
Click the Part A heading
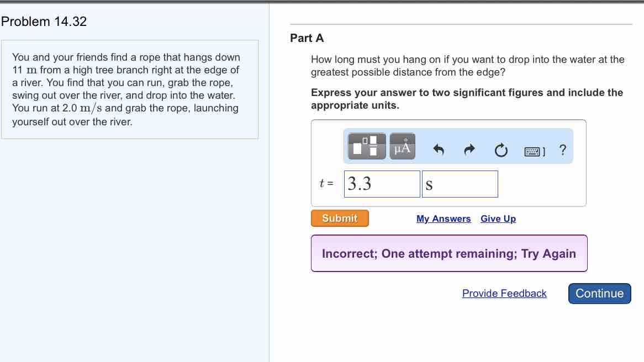[307, 38]
